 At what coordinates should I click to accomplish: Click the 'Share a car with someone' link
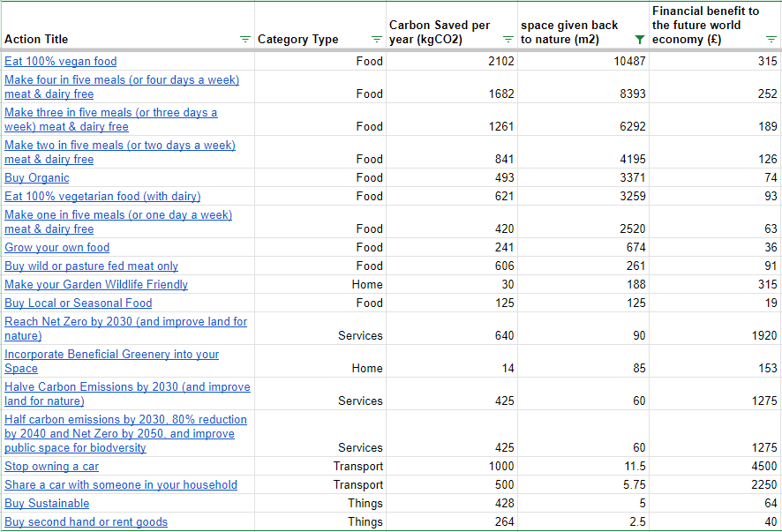click(x=121, y=484)
